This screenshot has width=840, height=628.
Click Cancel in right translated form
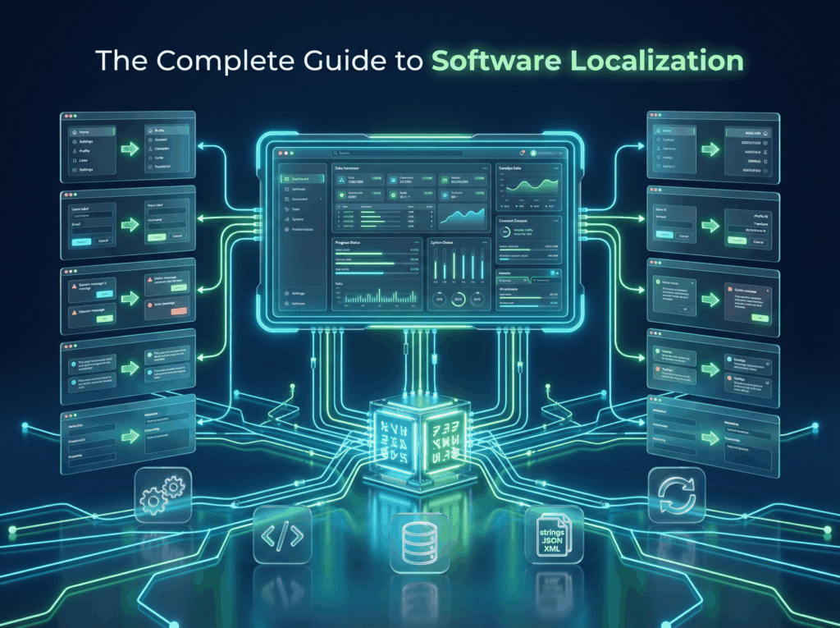[x=759, y=242]
